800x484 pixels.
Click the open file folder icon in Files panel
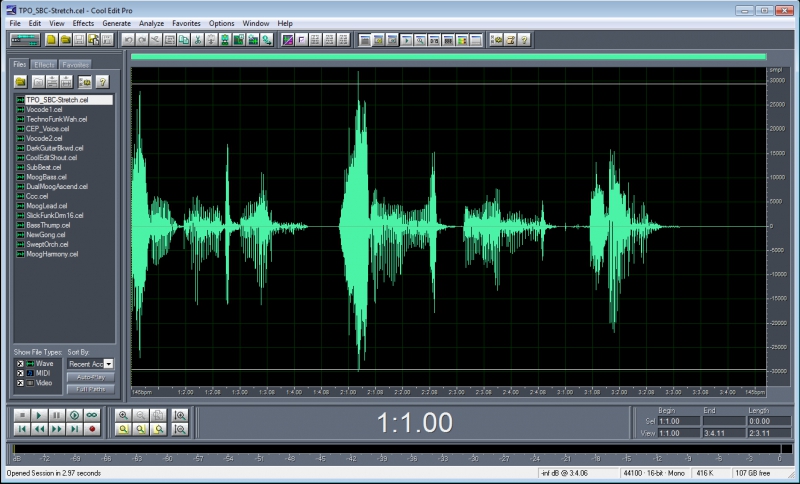pos(20,82)
